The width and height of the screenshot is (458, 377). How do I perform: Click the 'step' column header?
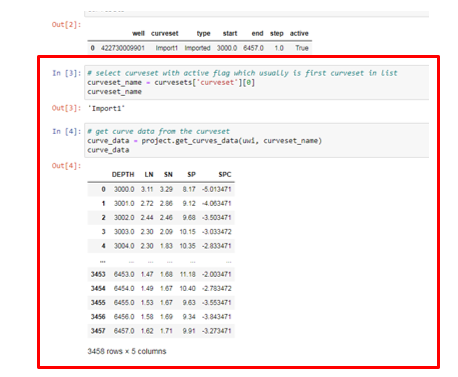(x=277, y=33)
